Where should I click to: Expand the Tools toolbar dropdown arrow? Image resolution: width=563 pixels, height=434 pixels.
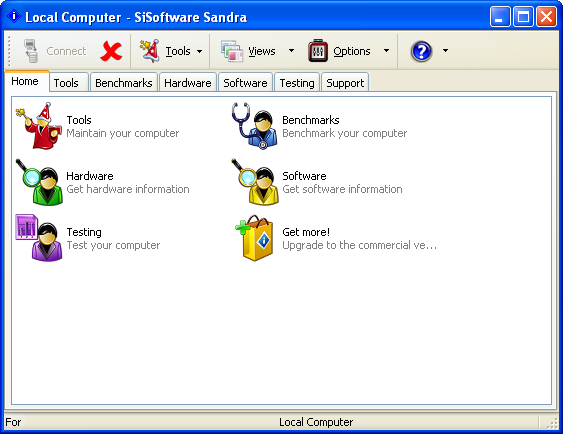(199, 51)
